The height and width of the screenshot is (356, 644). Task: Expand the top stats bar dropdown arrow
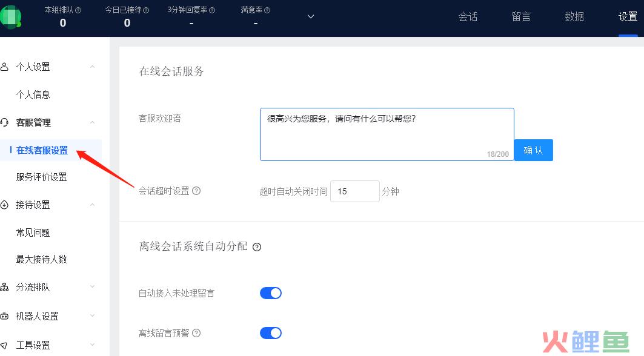[x=311, y=17]
